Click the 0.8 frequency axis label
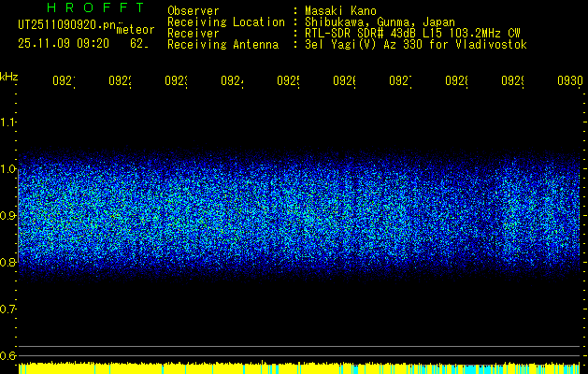588x374 pixels. 7,262
